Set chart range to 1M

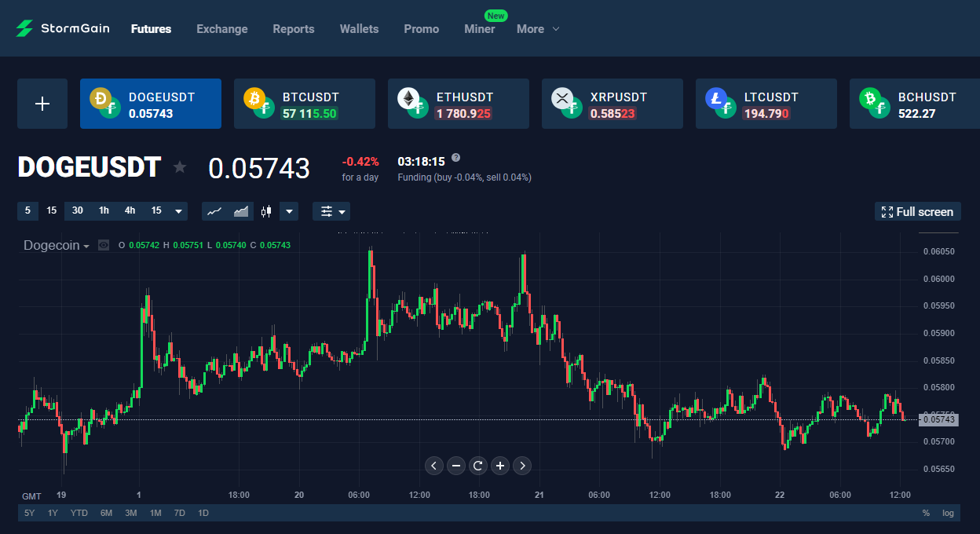[155, 513]
